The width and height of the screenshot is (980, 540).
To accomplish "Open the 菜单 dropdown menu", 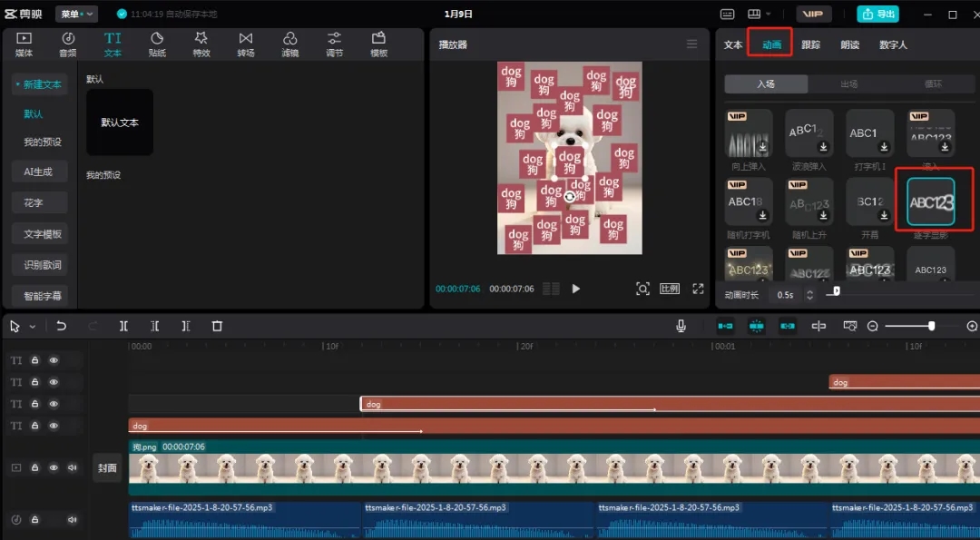I will pyautogui.click(x=76, y=14).
